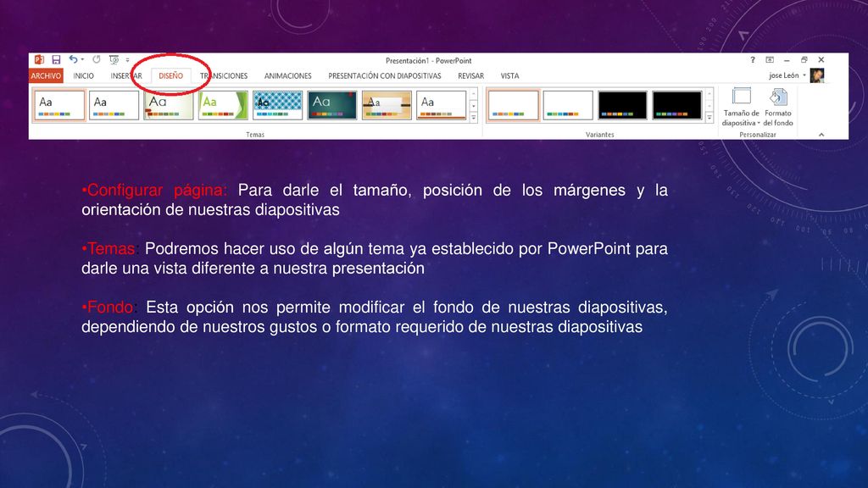
Task: Select the first white variant
Action: 513,105
